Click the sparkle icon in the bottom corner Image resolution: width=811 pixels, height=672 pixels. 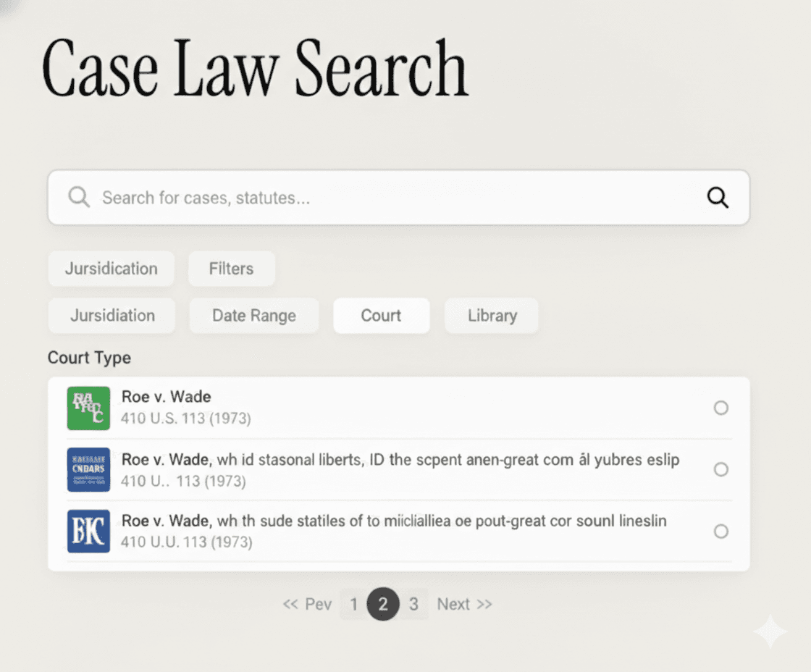click(770, 631)
